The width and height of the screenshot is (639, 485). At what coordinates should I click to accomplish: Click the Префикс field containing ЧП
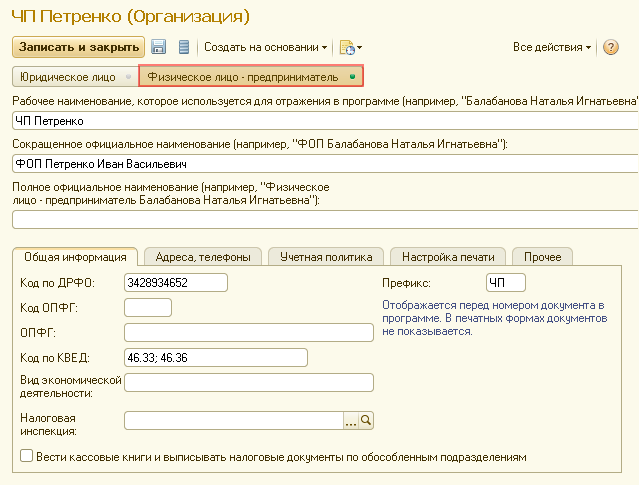505,282
